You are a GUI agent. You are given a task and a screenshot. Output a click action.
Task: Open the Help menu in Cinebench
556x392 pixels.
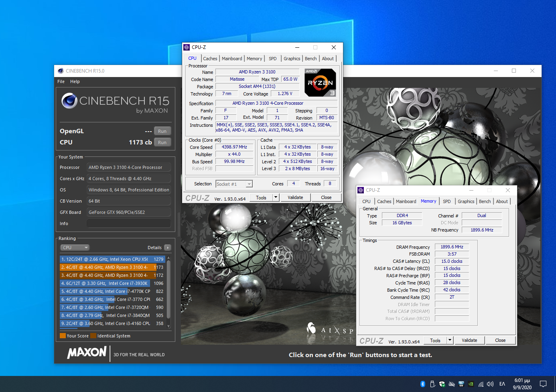click(75, 81)
